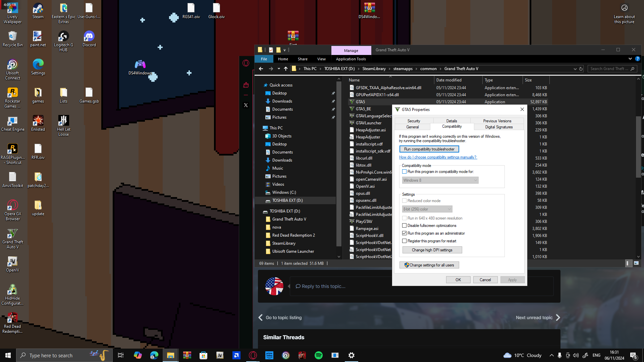
Task: Uncheck Run this program as an administrator
Action: click(405, 233)
